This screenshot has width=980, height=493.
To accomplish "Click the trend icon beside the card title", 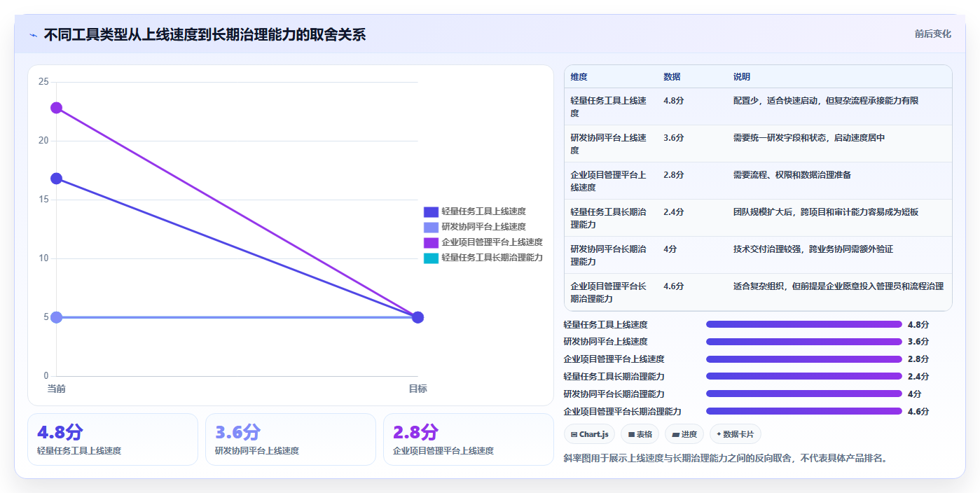I will [33, 35].
